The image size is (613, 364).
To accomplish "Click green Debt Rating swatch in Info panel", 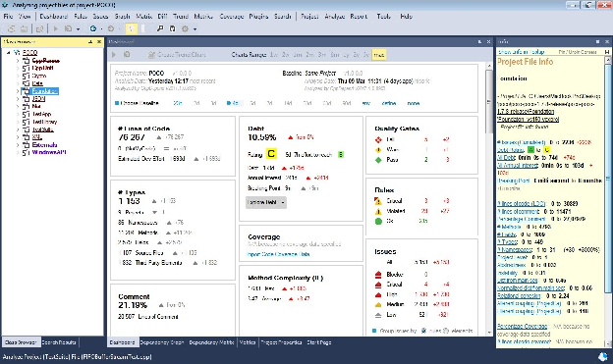I will click(530, 149).
